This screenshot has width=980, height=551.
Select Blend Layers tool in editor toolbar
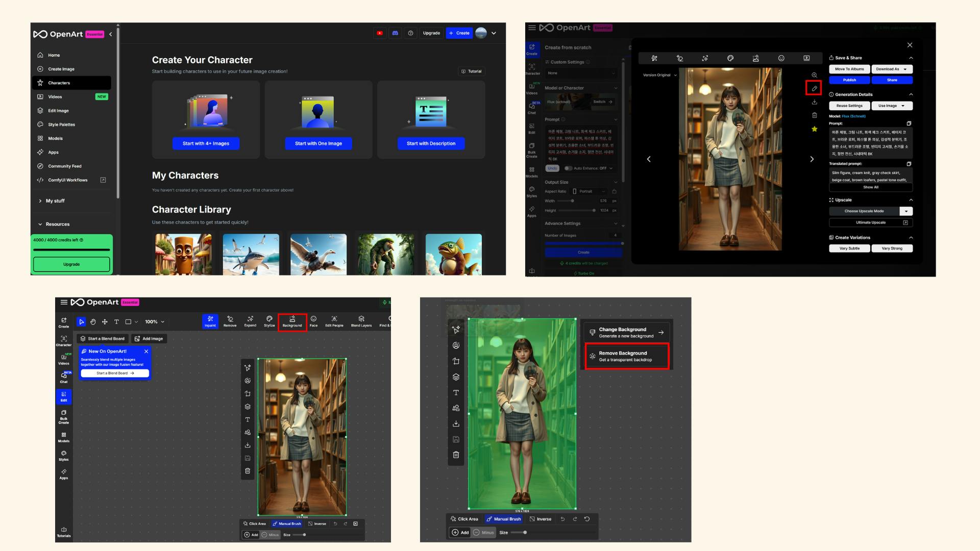[x=361, y=321]
